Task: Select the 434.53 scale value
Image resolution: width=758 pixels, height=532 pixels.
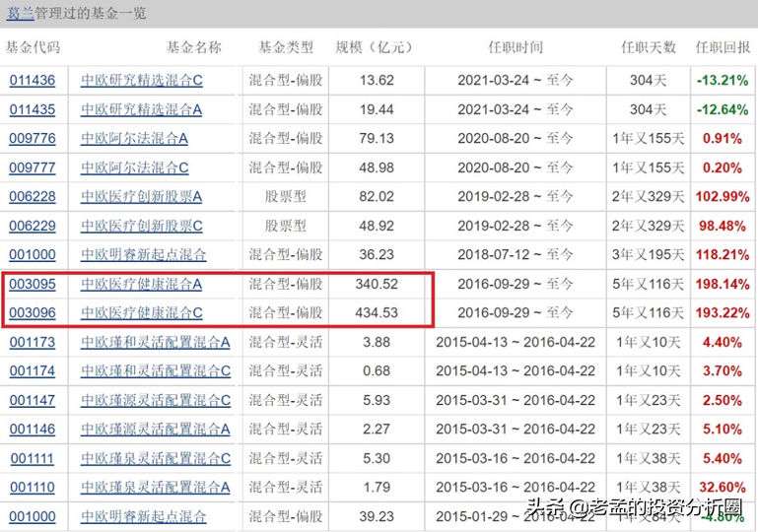Action: tap(377, 312)
